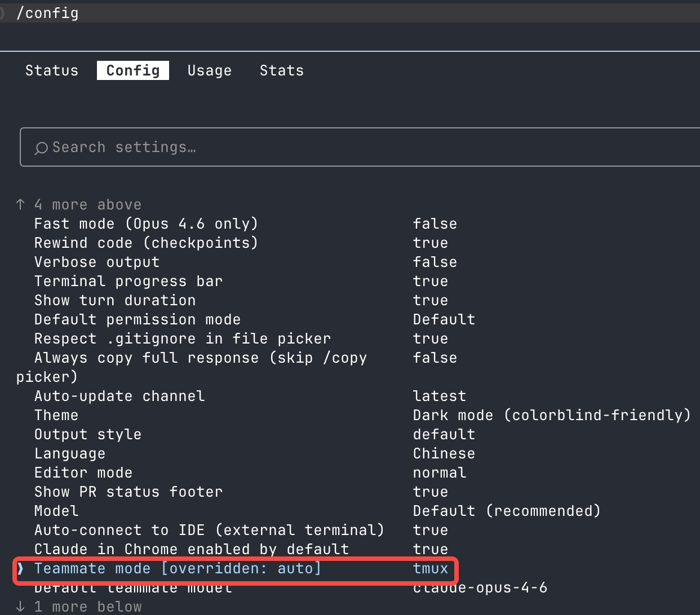Select Teammate mode tmux row
Viewport: 700px width, 615px height.
coord(236,569)
